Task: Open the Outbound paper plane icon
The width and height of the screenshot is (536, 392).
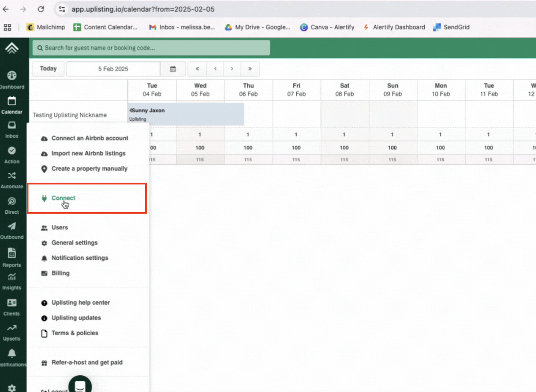Action: 12,227
